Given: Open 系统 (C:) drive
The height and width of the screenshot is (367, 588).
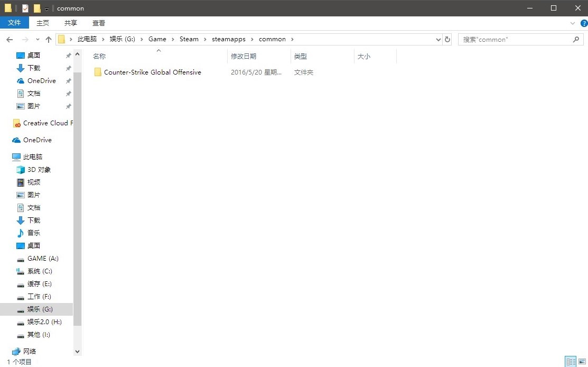Looking at the screenshot, I should [x=40, y=271].
